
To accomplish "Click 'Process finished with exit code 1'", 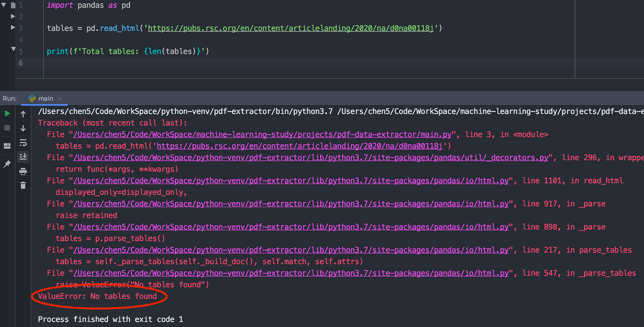I will pos(110,319).
